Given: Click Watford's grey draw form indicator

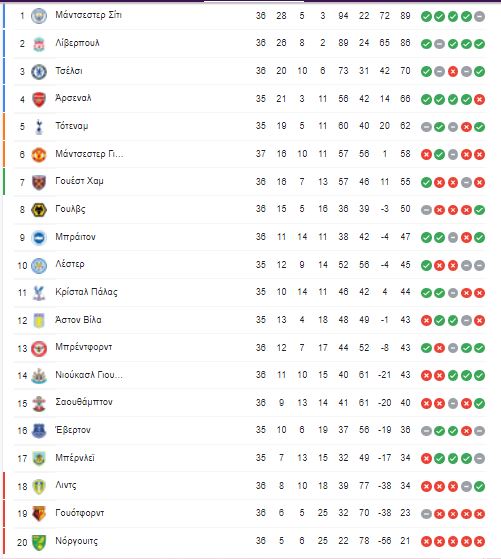Looking at the screenshot, I should (426, 514).
